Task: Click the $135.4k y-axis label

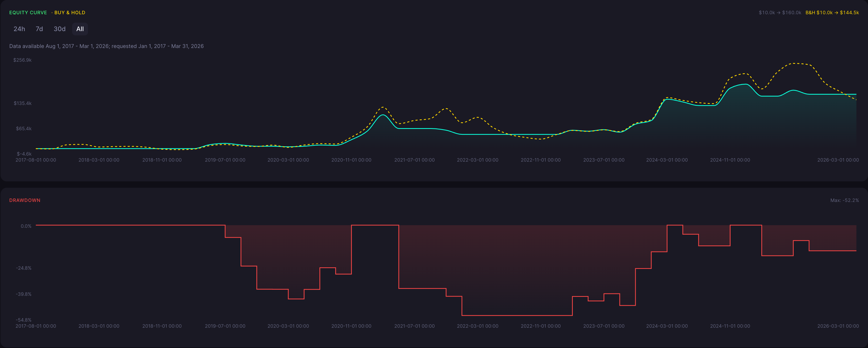Action: (x=23, y=103)
